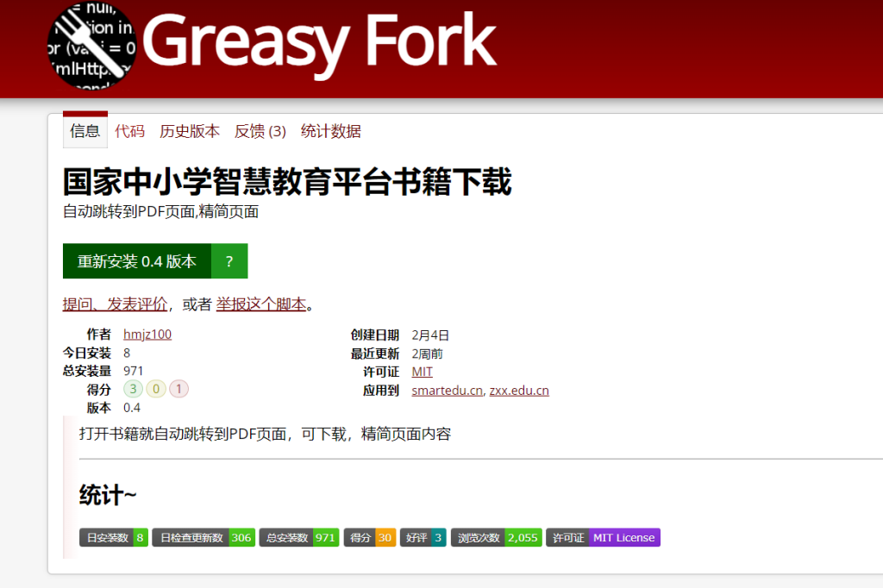Open the MIT license link

[423, 372]
